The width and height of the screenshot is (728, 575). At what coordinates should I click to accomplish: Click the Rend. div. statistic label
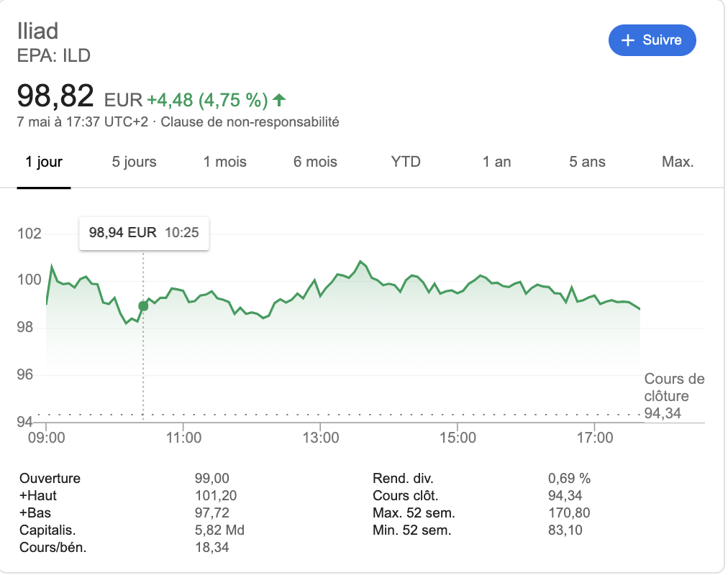tap(404, 479)
